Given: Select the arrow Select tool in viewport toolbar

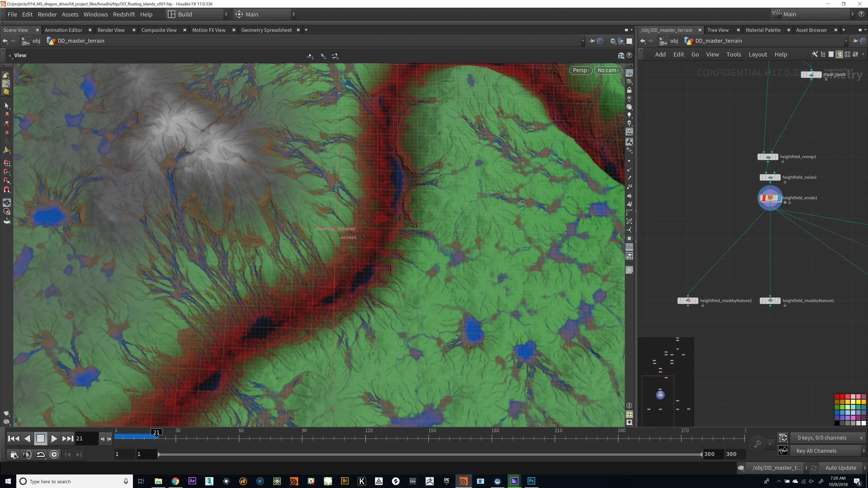Looking at the screenshot, I should pos(7,106).
